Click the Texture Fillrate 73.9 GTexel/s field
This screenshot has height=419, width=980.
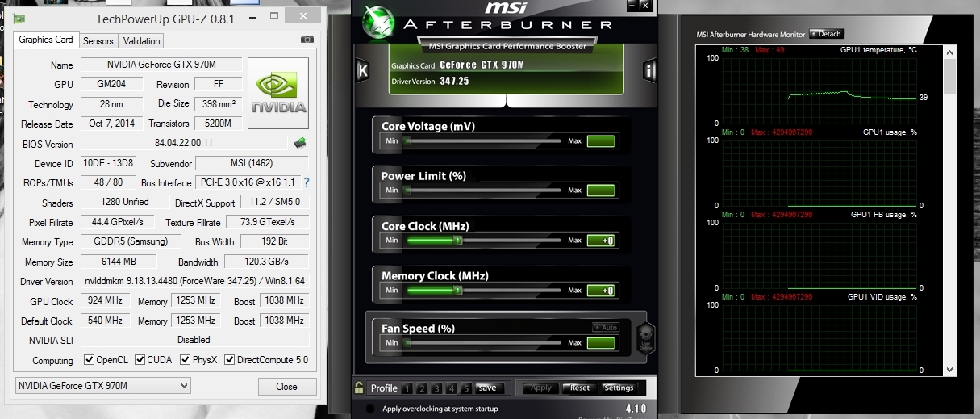point(266,222)
